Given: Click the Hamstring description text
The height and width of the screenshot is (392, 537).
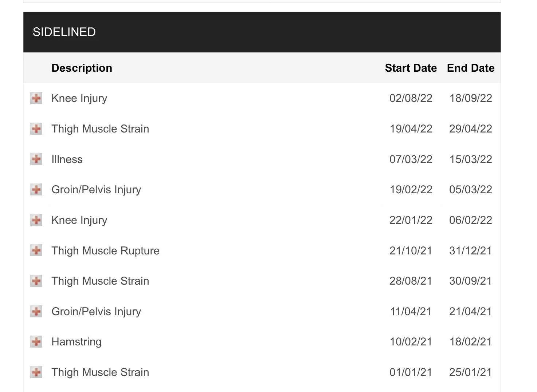Looking at the screenshot, I should pos(77,342).
